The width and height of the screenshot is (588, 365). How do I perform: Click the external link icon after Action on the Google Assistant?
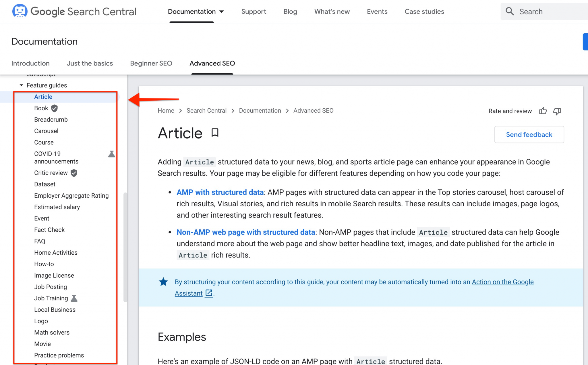tap(209, 293)
